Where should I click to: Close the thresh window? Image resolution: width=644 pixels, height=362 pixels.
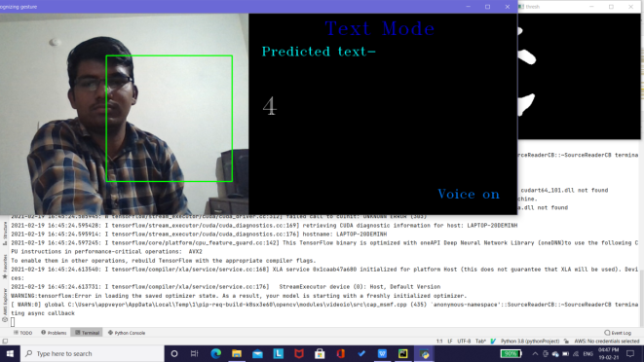[x=631, y=7]
